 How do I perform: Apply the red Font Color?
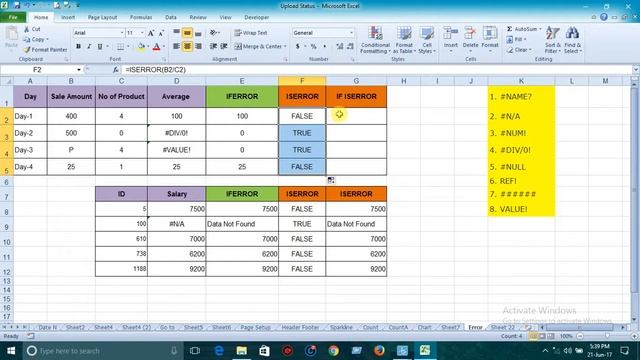(156, 47)
